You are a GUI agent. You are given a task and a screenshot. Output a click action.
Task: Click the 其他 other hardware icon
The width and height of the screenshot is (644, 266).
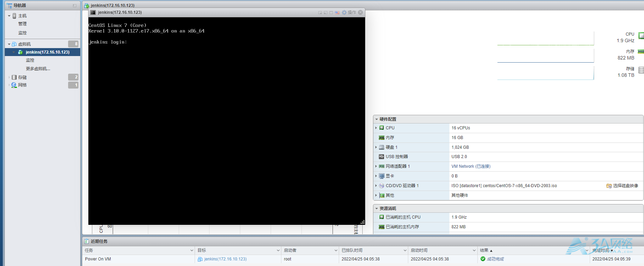point(382,195)
